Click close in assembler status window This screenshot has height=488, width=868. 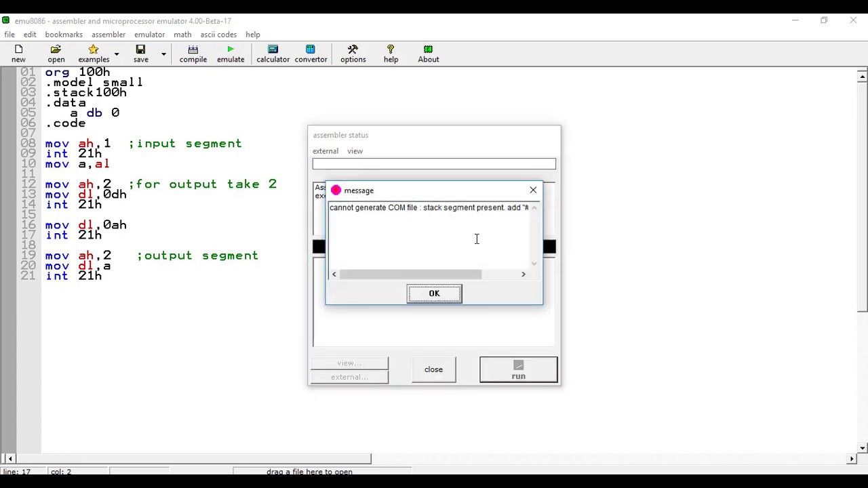click(433, 369)
